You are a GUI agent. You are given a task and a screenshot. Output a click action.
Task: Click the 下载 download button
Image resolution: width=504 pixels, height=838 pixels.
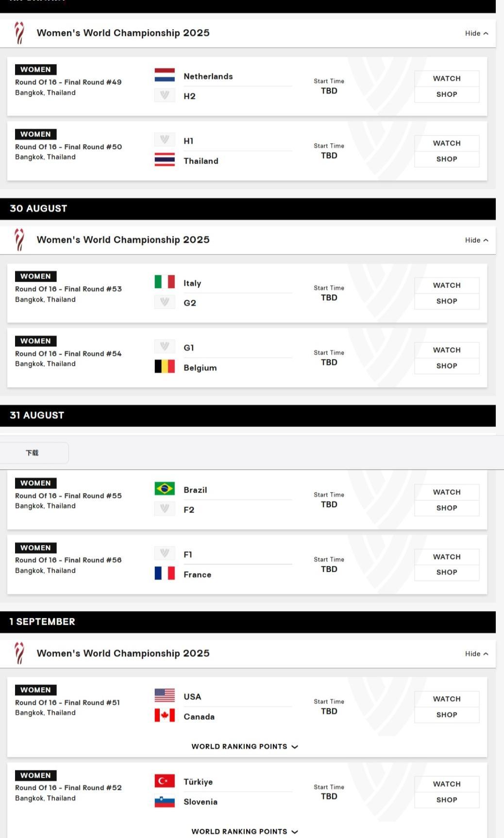32,453
